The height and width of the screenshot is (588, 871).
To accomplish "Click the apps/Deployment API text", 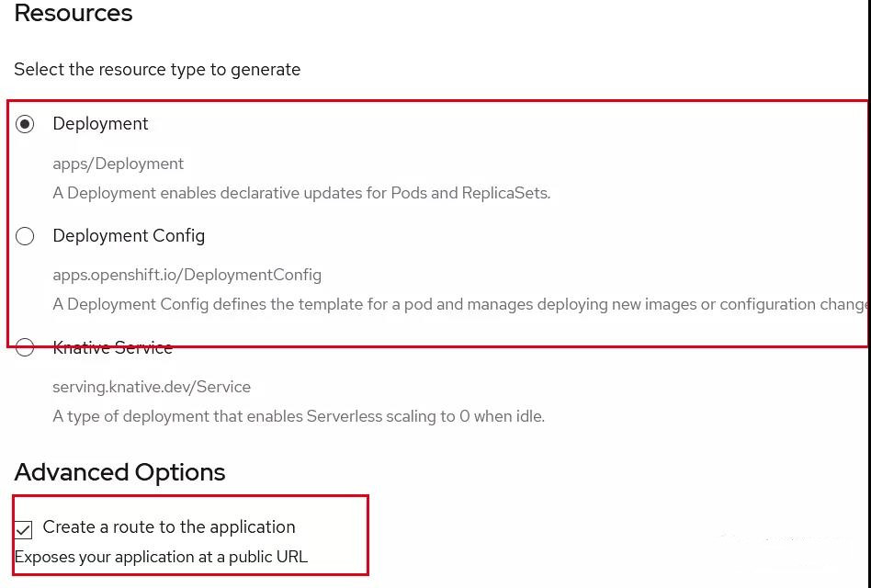I will pyautogui.click(x=119, y=164).
